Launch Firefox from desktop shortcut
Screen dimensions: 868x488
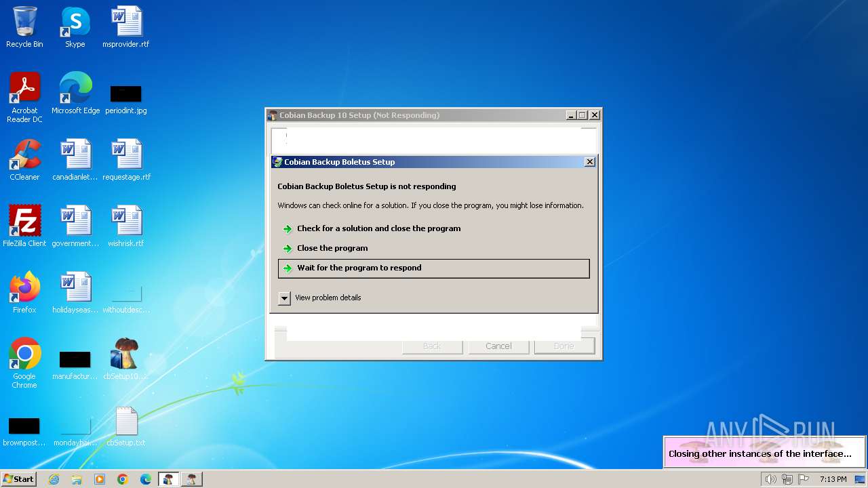pyautogui.click(x=24, y=293)
